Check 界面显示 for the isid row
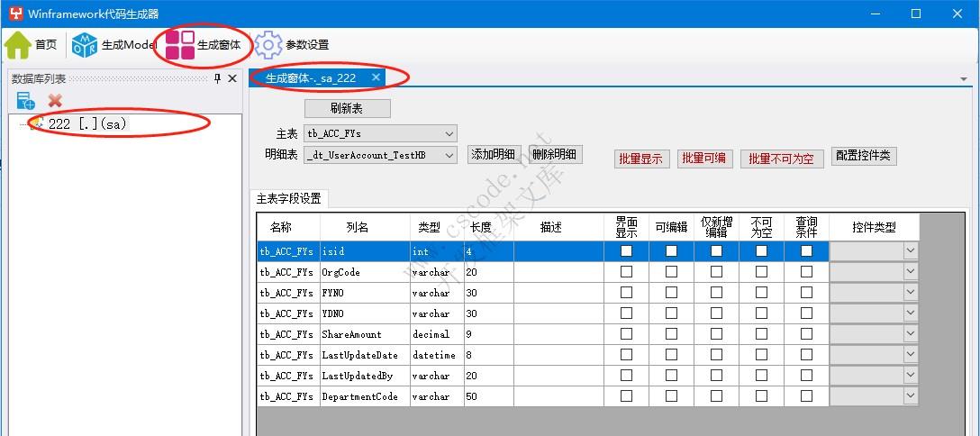This screenshot has width=980, height=436. [626, 251]
